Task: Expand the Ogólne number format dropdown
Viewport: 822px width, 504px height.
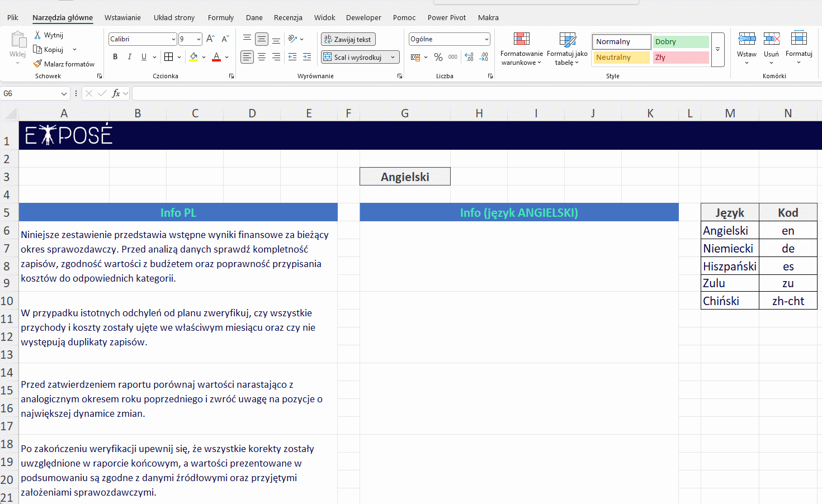Action: coord(486,39)
